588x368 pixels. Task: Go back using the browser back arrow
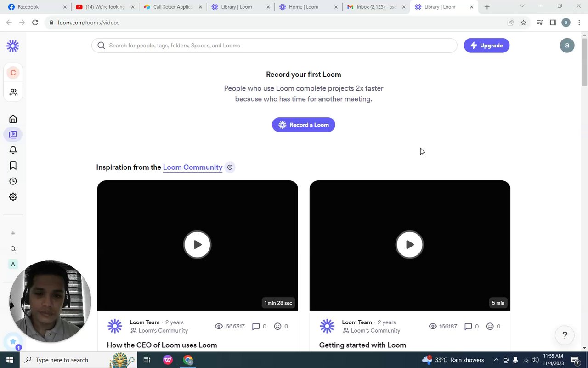point(9,23)
